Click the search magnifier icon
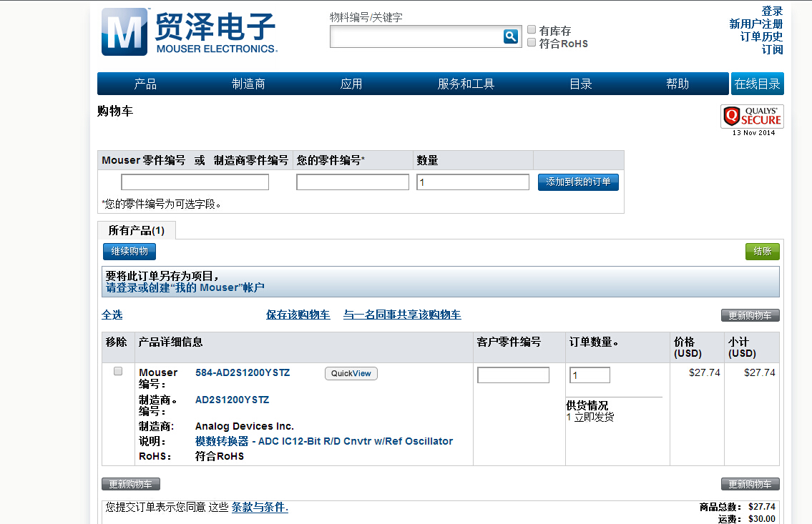 [x=511, y=36]
